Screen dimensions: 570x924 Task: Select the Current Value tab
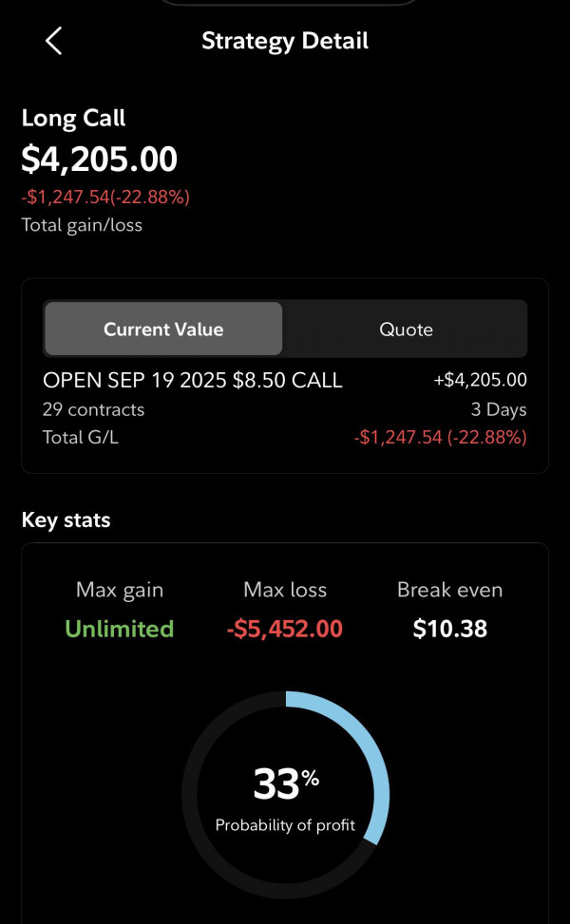tap(163, 330)
